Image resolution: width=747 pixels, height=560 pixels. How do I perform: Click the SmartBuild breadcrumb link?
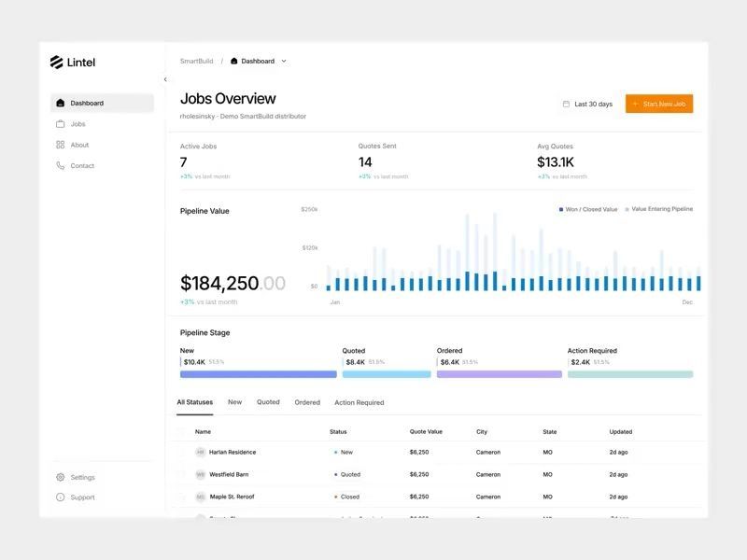click(197, 61)
